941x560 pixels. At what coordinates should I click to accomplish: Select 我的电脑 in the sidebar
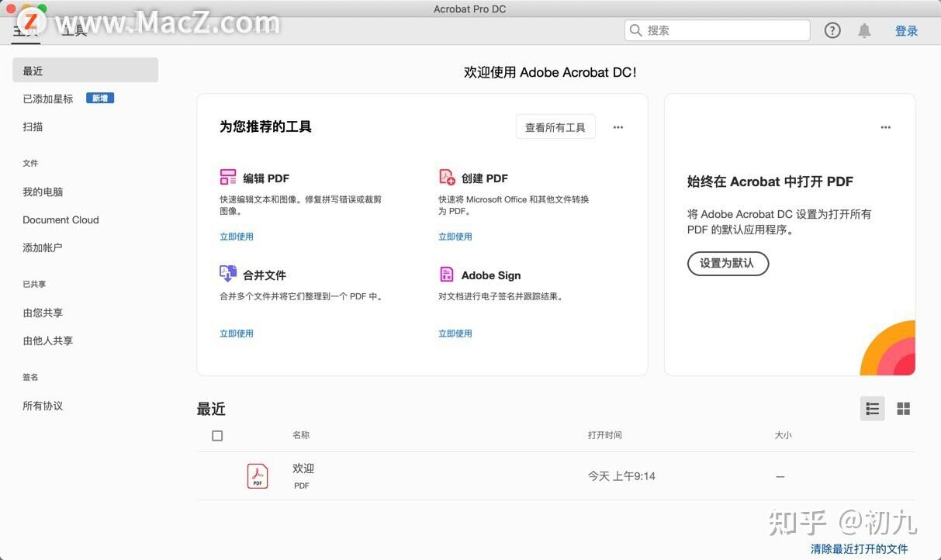43,192
